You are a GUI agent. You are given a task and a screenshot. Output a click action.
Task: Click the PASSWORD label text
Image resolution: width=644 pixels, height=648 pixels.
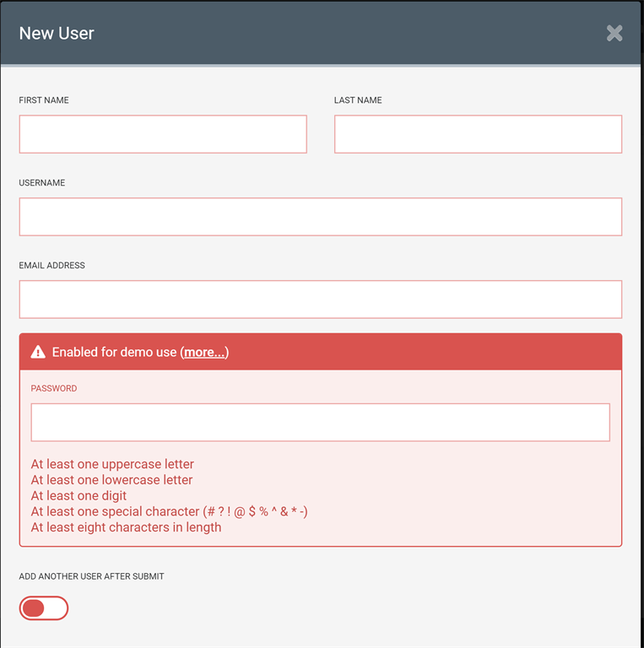pyautogui.click(x=54, y=389)
